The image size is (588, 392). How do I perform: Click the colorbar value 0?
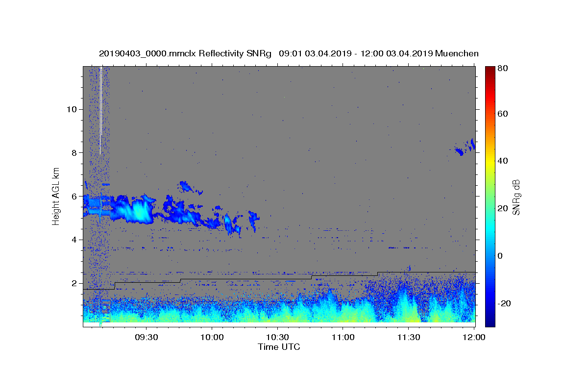500,256
